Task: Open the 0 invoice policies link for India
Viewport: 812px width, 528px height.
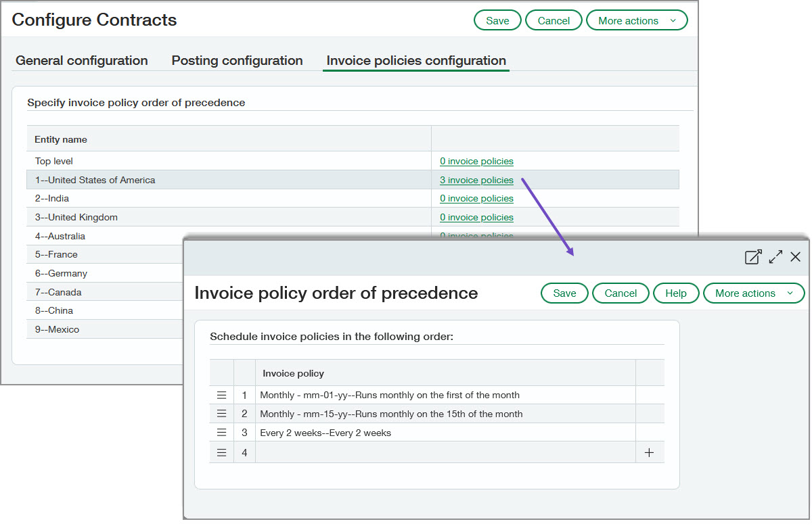Action: pyautogui.click(x=476, y=198)
